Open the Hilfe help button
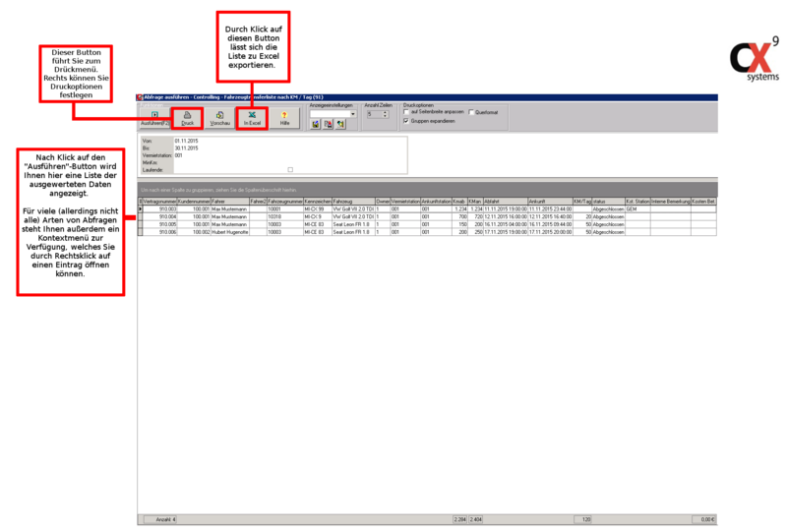The image size is (787, 532). pos(284,118)
